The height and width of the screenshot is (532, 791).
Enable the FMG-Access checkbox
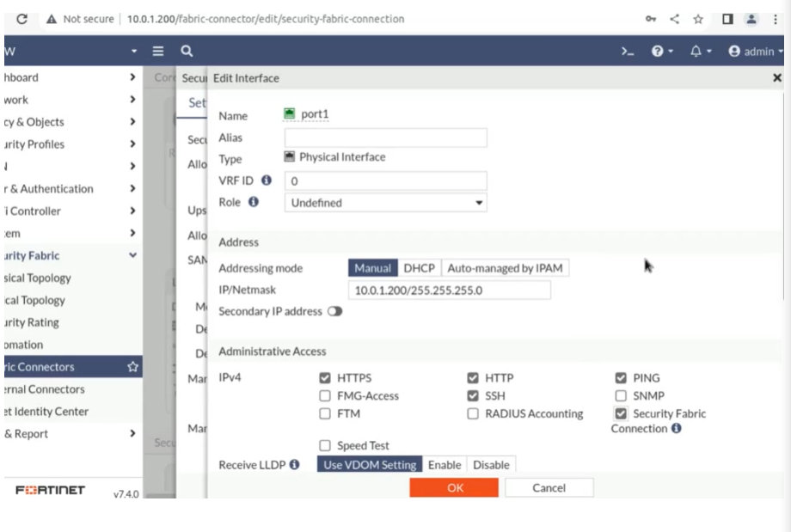(325, 396)
